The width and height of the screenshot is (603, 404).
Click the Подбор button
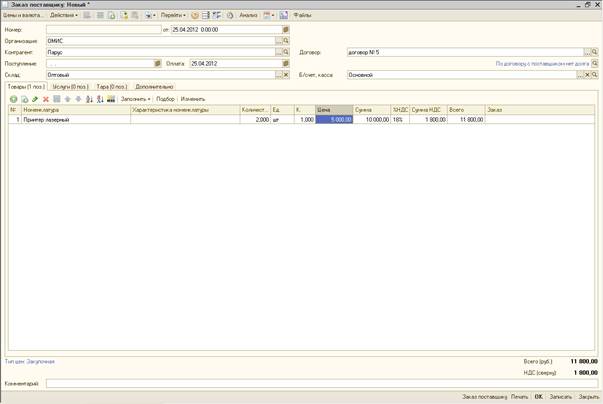coord(165,99)
